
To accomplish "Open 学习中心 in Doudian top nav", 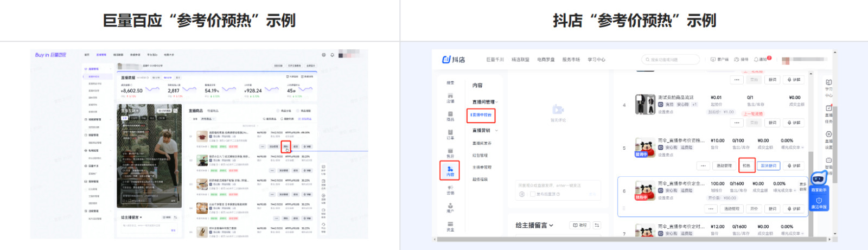I will pyautogui.click(x=597, y=60).
